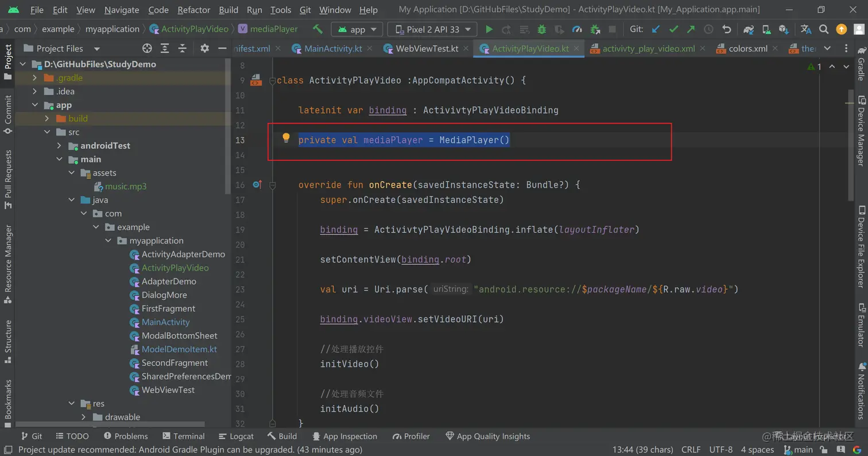Show hidden editor tabs chevron
This screenshot has width=868, height=456.
(x=827, y=48)
